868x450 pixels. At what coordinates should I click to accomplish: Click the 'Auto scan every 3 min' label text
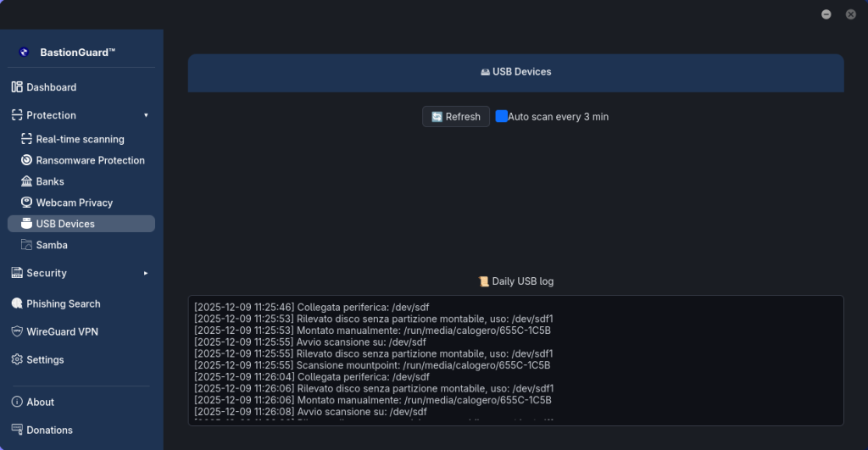tap(558, 117)
